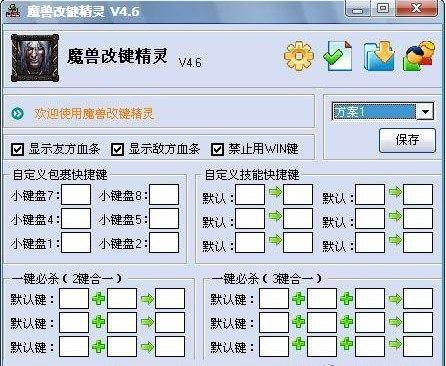Viewport: 446px width, 366px height.
Task: Click third key field in bottom 3键合一 row
Action: click(370, 346)
